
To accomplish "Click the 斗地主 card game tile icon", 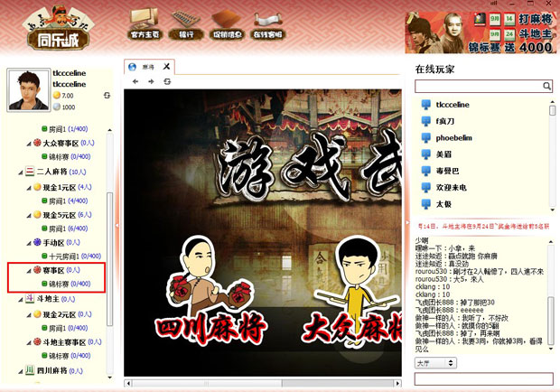I will pyautogui.click(x=30, y=298).
